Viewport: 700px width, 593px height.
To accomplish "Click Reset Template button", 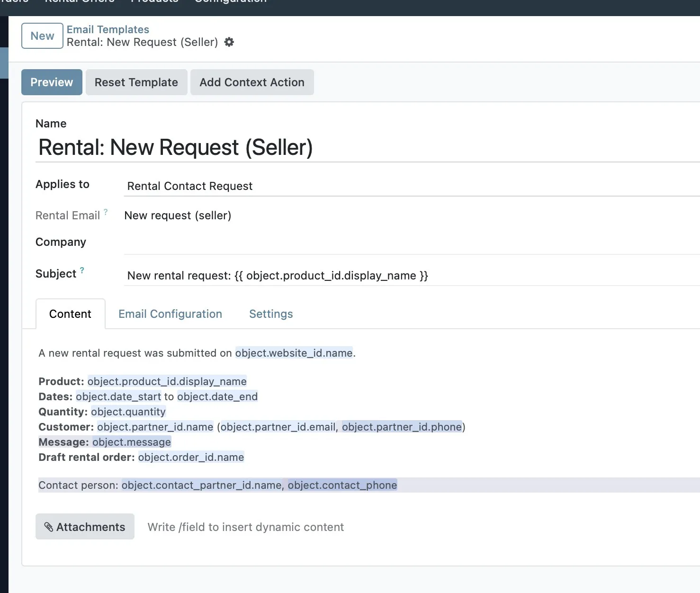I will point(136,82).
